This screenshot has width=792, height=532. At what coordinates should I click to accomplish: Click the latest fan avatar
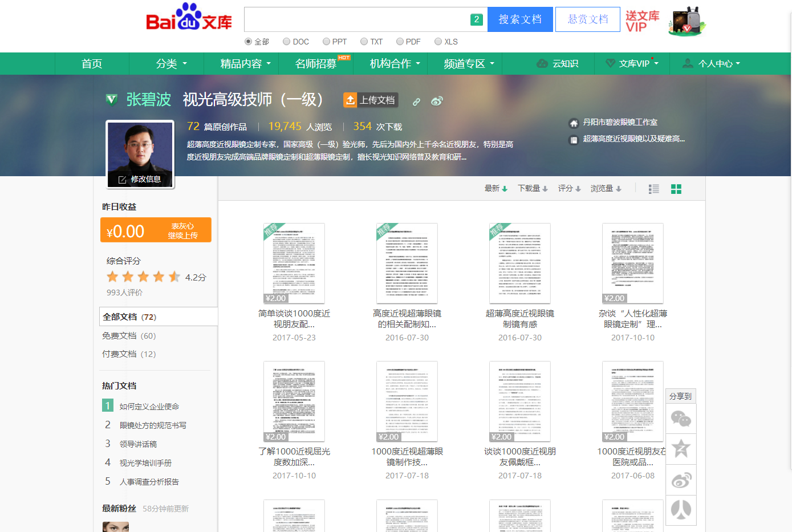pos(116,527)
